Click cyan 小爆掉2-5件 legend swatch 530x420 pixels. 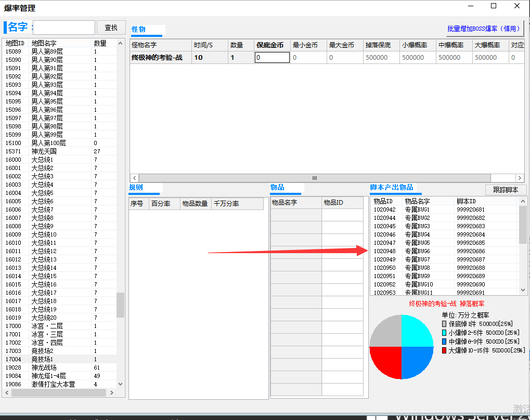[444, 333]
